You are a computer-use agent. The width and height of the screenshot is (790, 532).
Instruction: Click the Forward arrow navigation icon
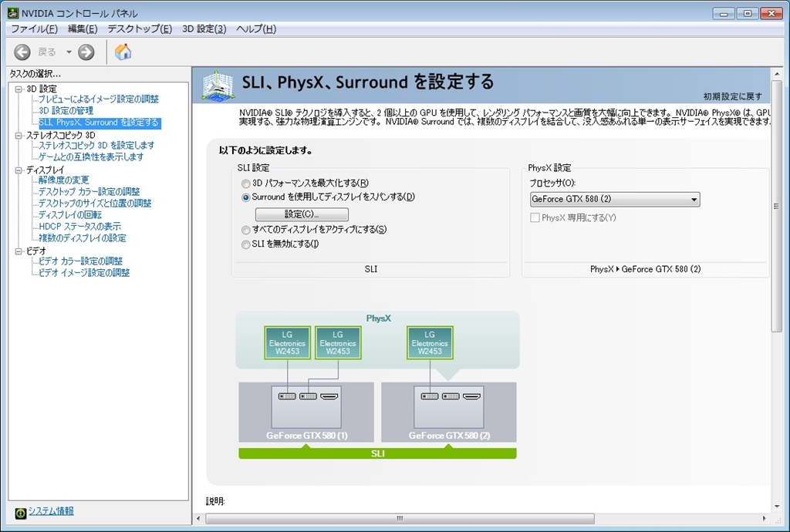[x=86, y=52]
